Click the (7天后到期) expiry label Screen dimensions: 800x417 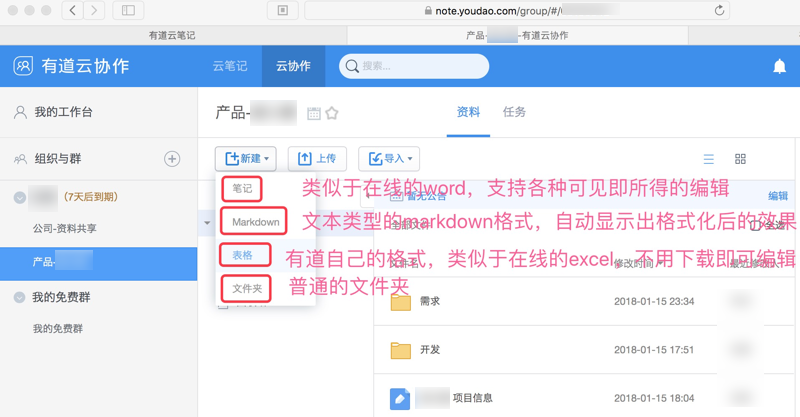click(90, 197)
